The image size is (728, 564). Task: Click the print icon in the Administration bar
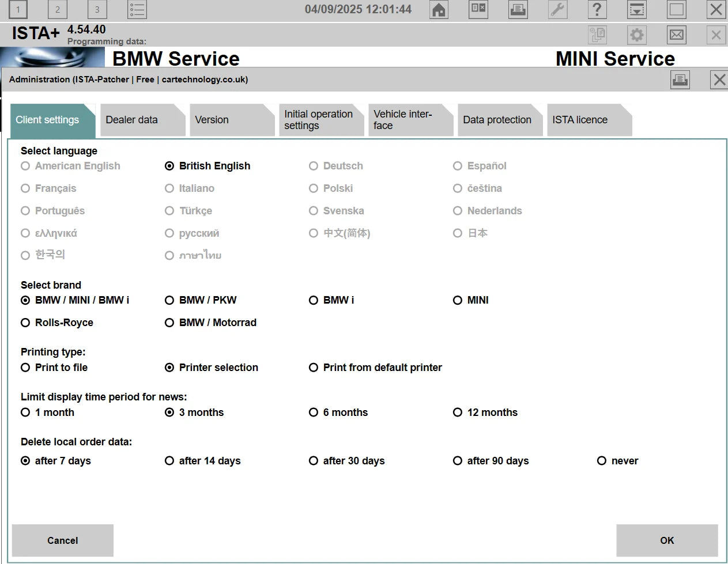tap(680, 80)
